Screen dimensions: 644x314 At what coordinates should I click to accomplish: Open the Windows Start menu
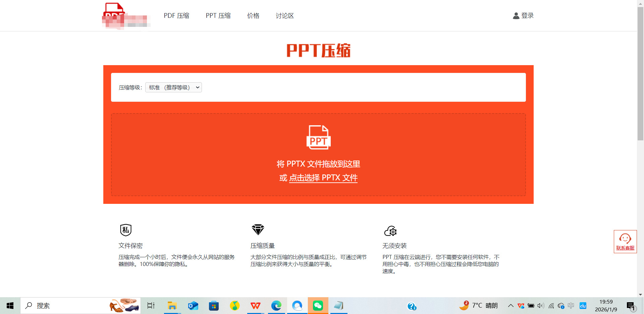coord(10,306)
